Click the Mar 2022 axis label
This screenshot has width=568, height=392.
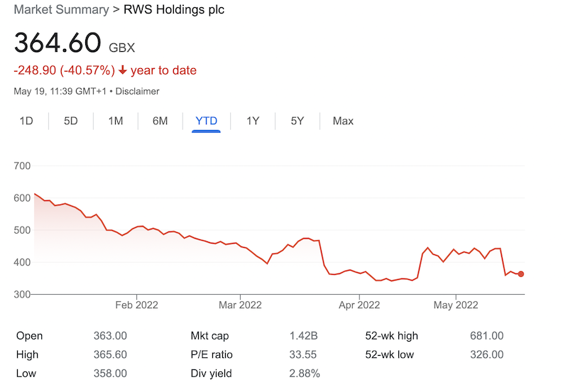click(x=240, y=305)
